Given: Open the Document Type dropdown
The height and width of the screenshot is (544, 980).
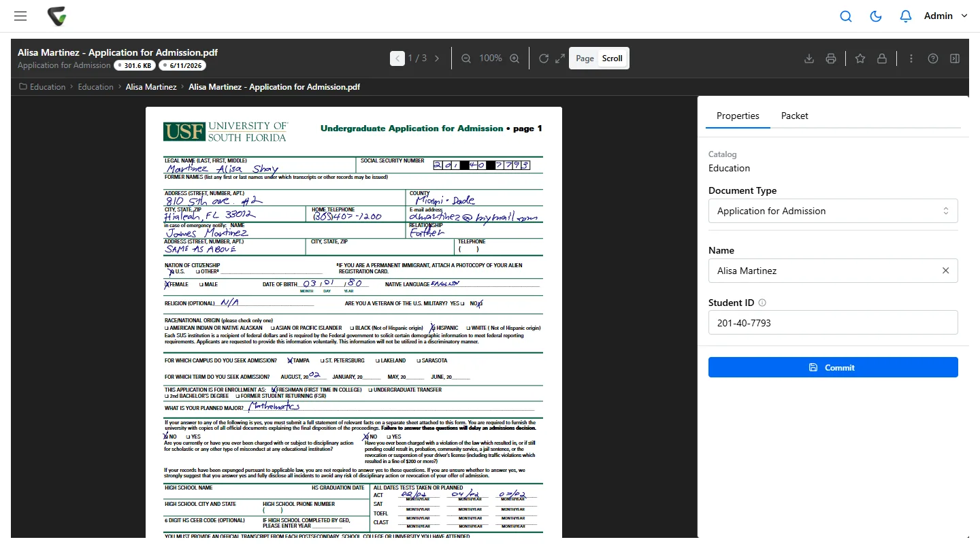Looking at the screenshot, I should pyautogui.click(x=833, y=211).
